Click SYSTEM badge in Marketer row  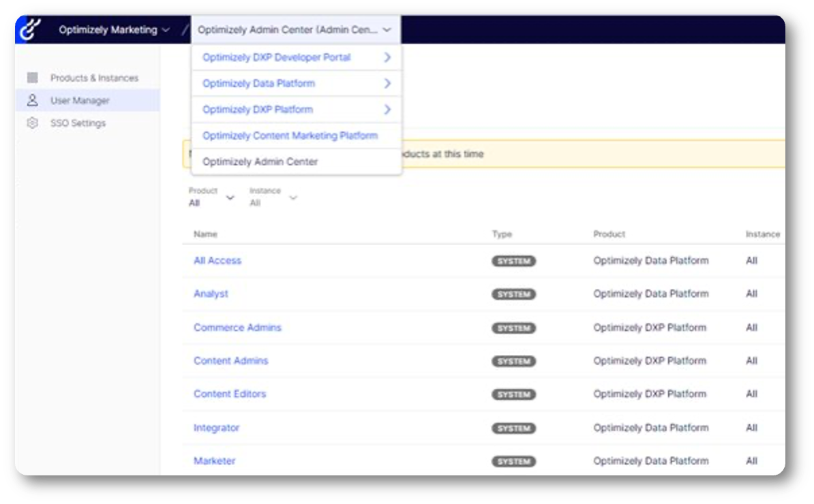(514, 461)
